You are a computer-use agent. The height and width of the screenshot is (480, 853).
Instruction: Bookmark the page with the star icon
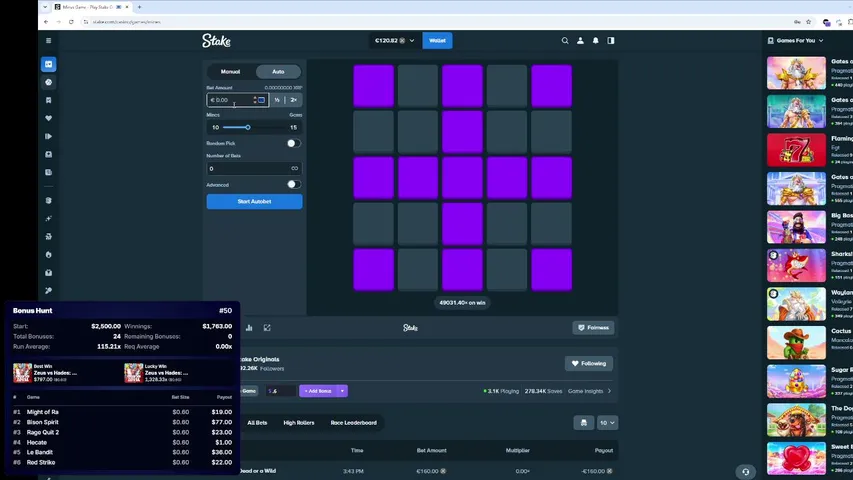tap(809, 22)
